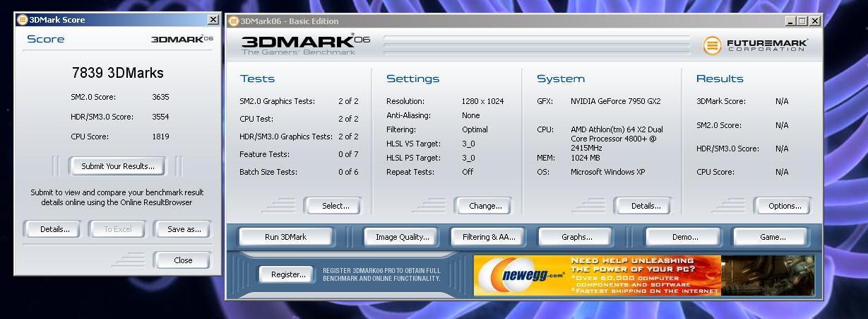The height and width of the screenshot is (319, 868).
Task: Click the 3DMark06 logo in main window header
Action: click(x=305, y=45)
